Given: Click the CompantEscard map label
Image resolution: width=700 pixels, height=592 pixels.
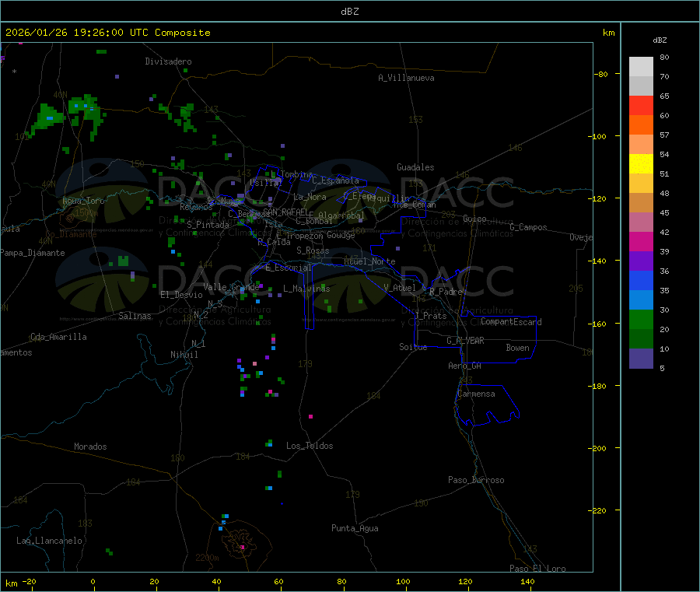Looking at the screenshot, I should click(511, 321).
